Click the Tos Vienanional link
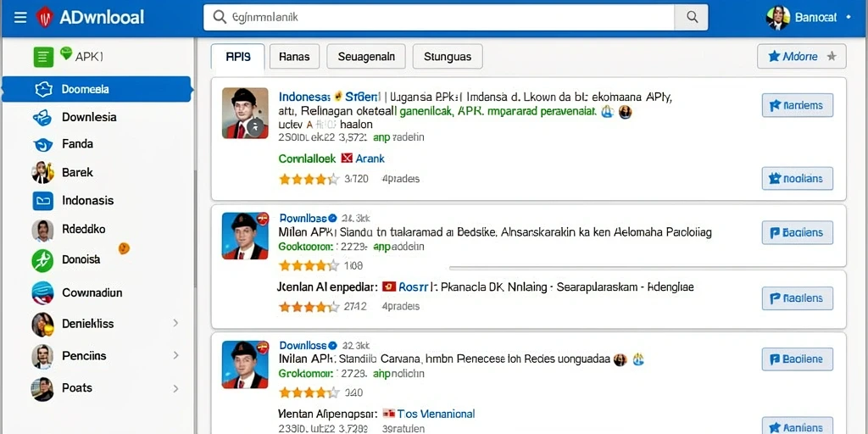Image resolution: width=868 pixels, height=434 pixels. (437, 414)
